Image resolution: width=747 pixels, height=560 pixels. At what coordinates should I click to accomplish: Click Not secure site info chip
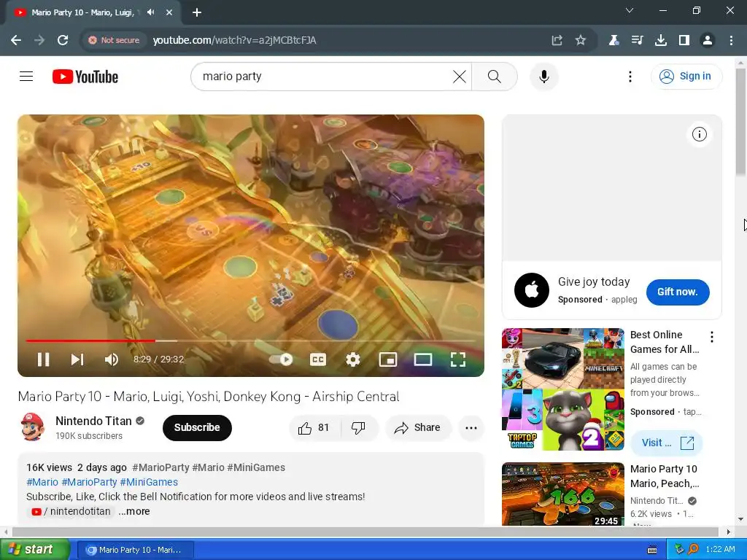point(114,40)
